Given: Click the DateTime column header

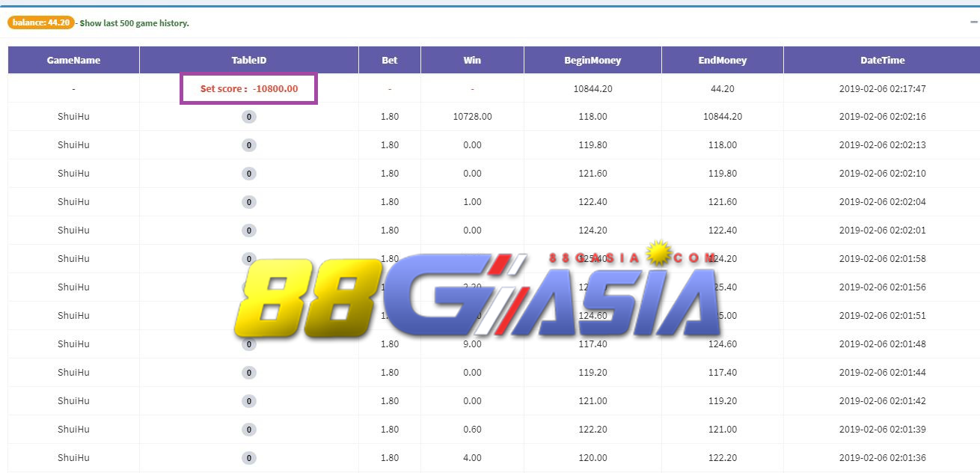Looking at the screenshot, I should 882,60.
